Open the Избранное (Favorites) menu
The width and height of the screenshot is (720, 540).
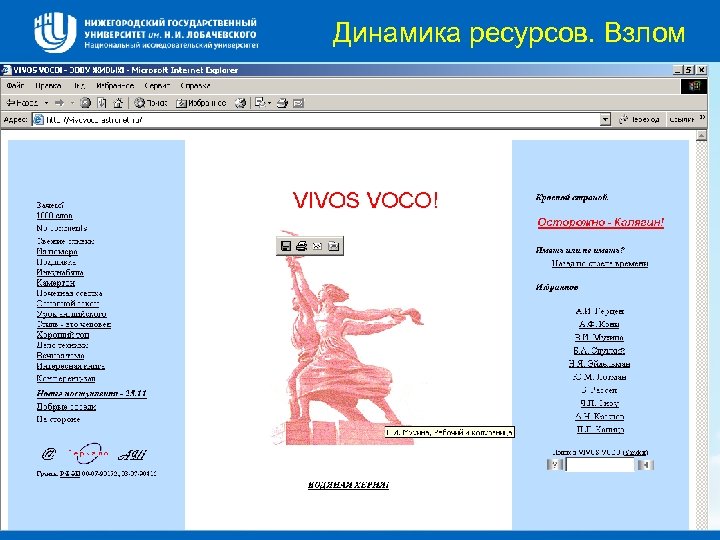pos(115,86)
